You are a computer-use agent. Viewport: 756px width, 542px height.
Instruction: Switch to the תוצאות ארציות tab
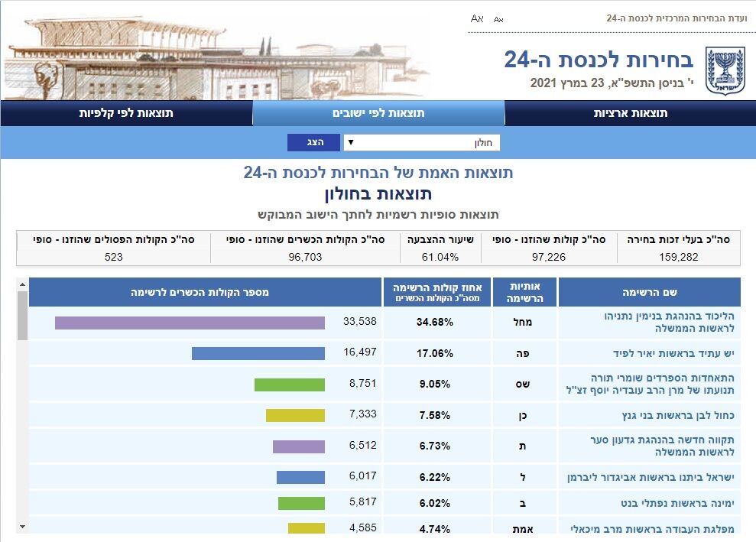631,113
